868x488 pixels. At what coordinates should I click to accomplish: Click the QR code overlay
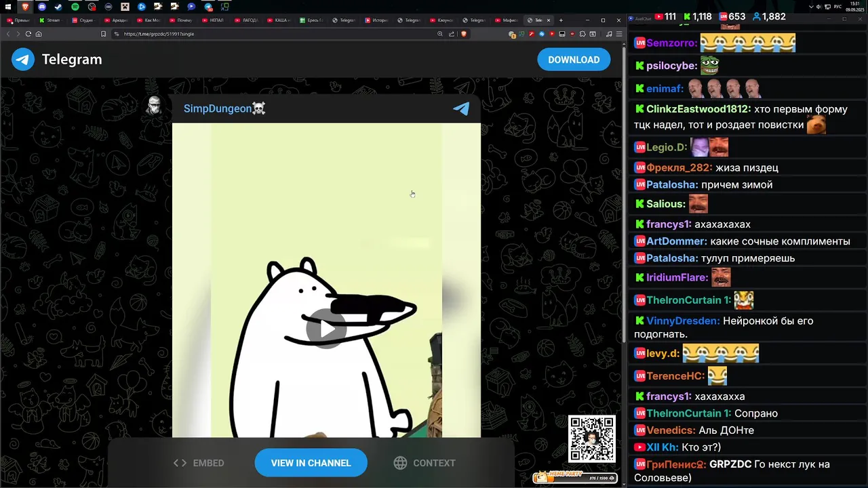[x=592, y=439]
